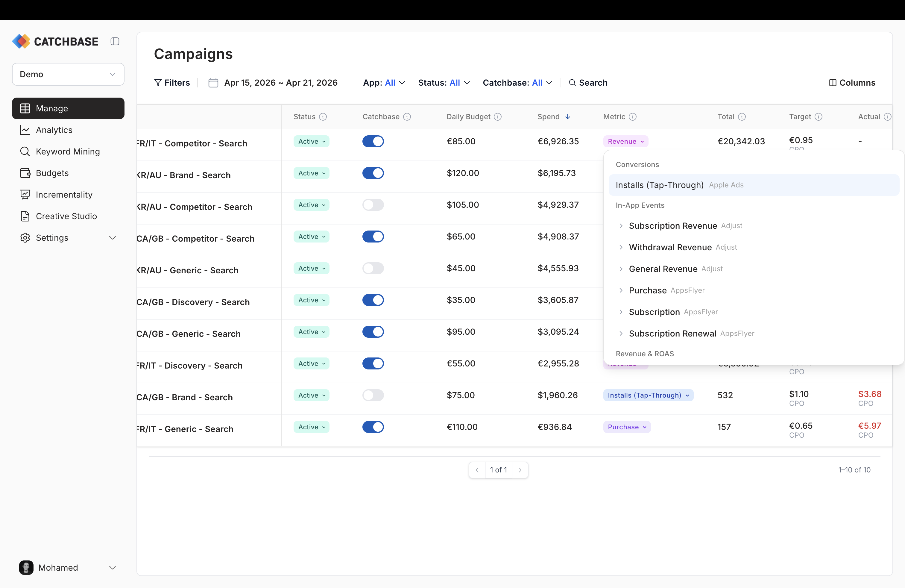Enable the KR/AU Competitor Search toggle
905x588 pixels.
[373, 204]
